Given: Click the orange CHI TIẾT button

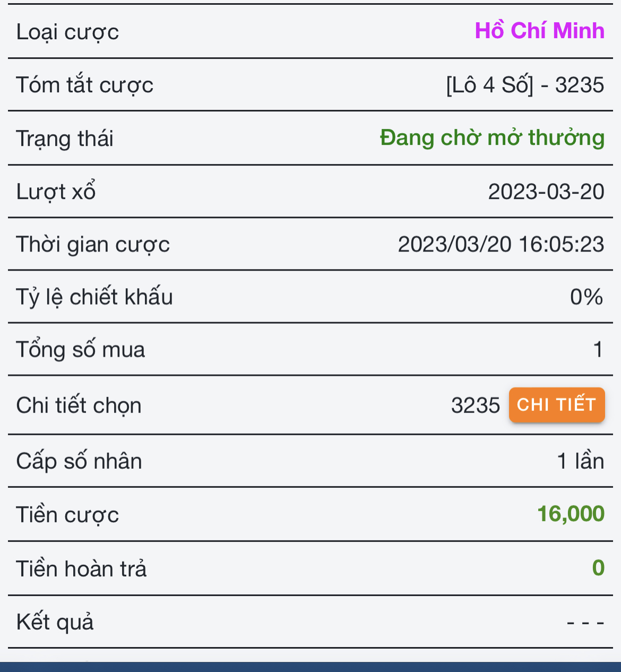Looking at the screenshot, I should (556, 405).
